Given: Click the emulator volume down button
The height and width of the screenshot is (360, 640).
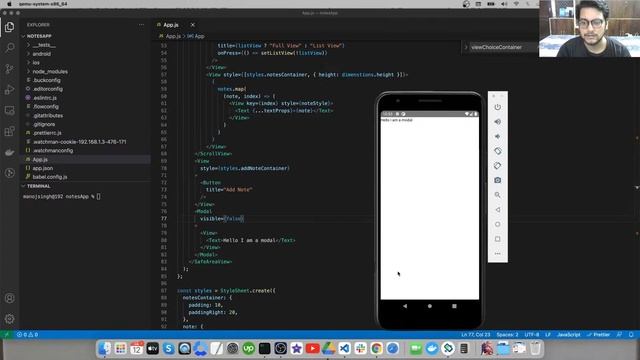Looking at the screenshot, I should click(x=498, y=136).
